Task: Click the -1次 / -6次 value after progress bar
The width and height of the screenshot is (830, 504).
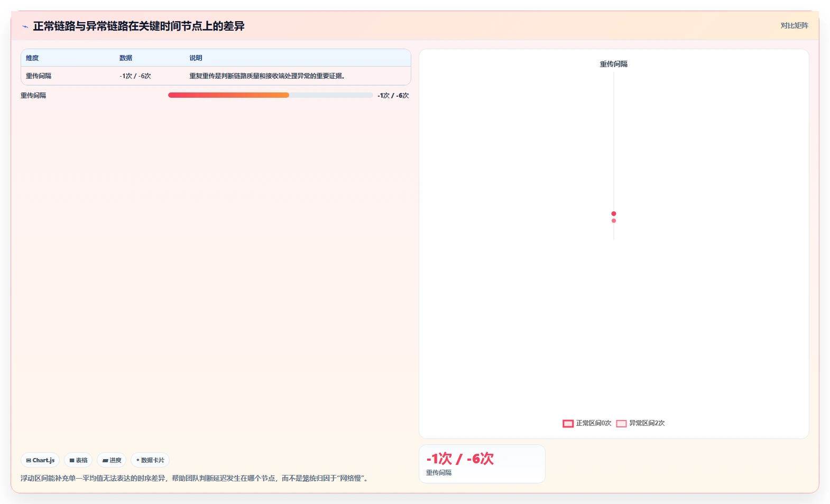Action: [x=393, y=96]
